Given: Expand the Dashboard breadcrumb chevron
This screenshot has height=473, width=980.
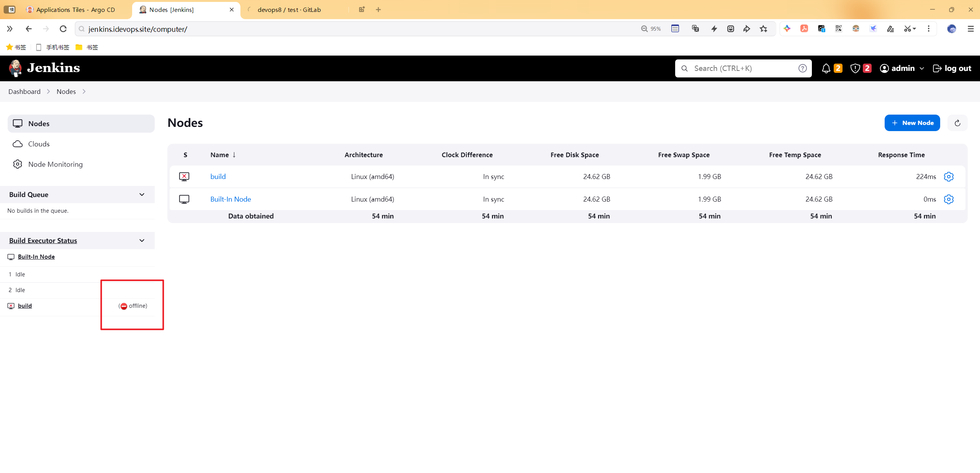Looking at the screenshot, I should coord(48,92).
